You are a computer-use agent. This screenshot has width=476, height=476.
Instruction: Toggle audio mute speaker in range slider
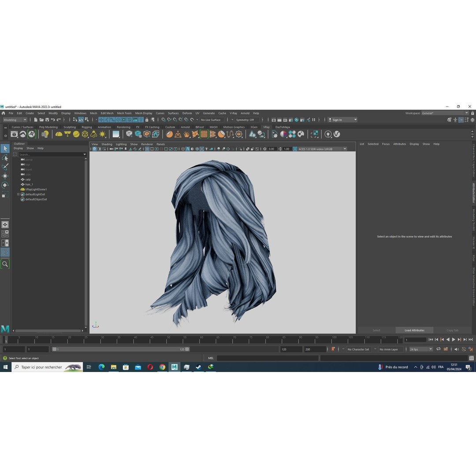pos(457,349)
